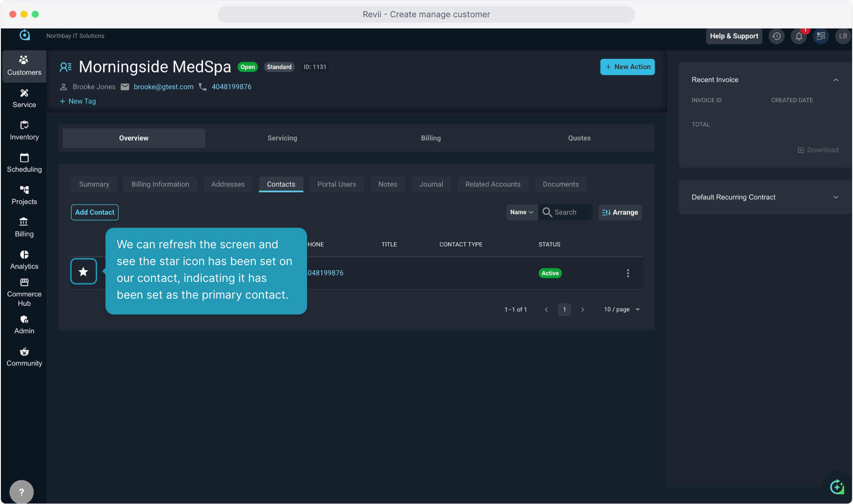
Task: Open the contact row three-dot menu
Action: pyautogui.click(x=628, y=273)
